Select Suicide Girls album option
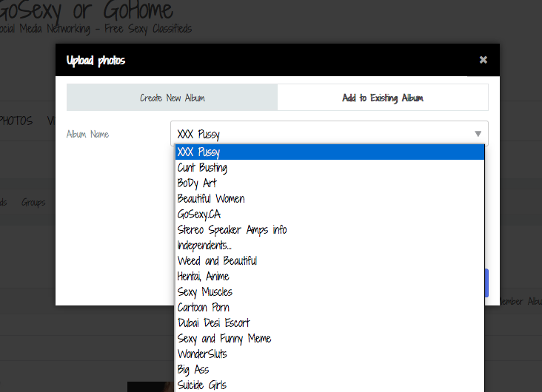The image size is (542, 392). 329,385
